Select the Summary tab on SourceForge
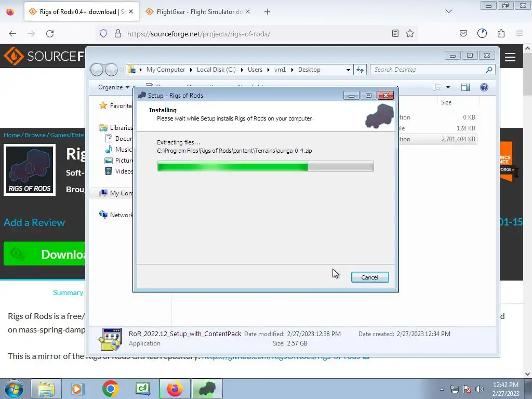Image resolution: width=532 pixels, height=399 pixels. (x=68, y=292)
